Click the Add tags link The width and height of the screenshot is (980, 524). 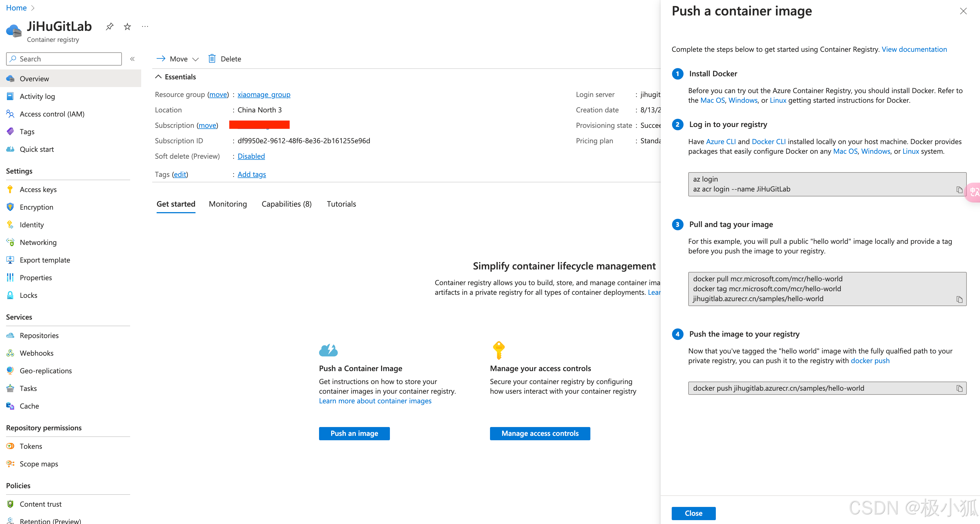(x=252, y=174)
